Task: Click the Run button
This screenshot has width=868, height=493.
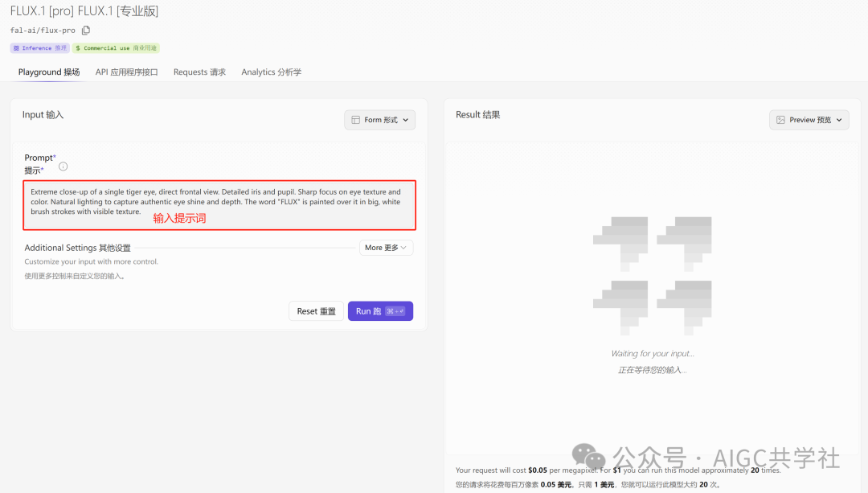Action: point(380,311)
